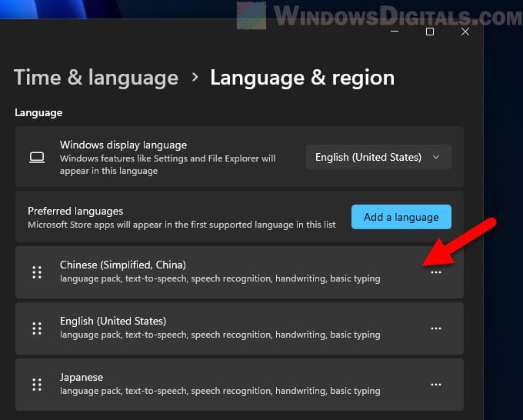Viewport: 523px width, 420px height.
Task: Click the drag handle for Chinese (Simplified, China)
Action: pos(37,272)
